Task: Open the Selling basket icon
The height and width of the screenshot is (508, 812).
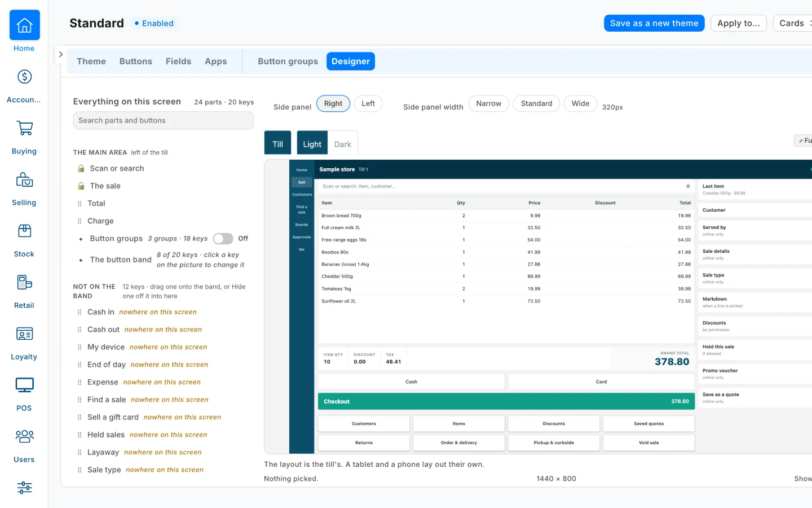Action: (24, 179)
